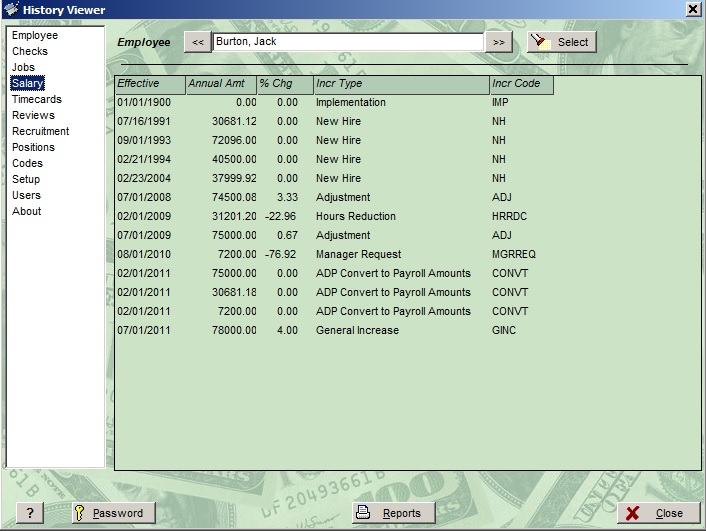This screenshot has height=531, width=706.
Task: Click the 40500.00 annual amount cell
Action: [x=234, y=159]
